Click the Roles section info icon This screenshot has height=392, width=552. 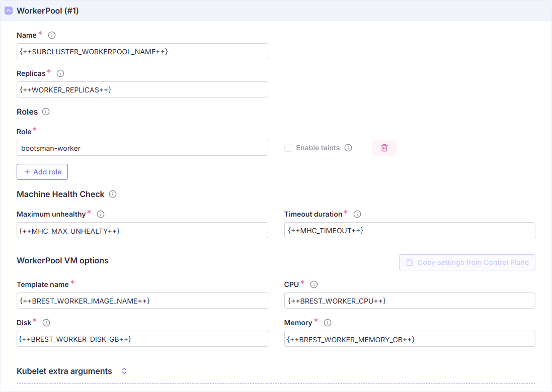coord(46,112)
